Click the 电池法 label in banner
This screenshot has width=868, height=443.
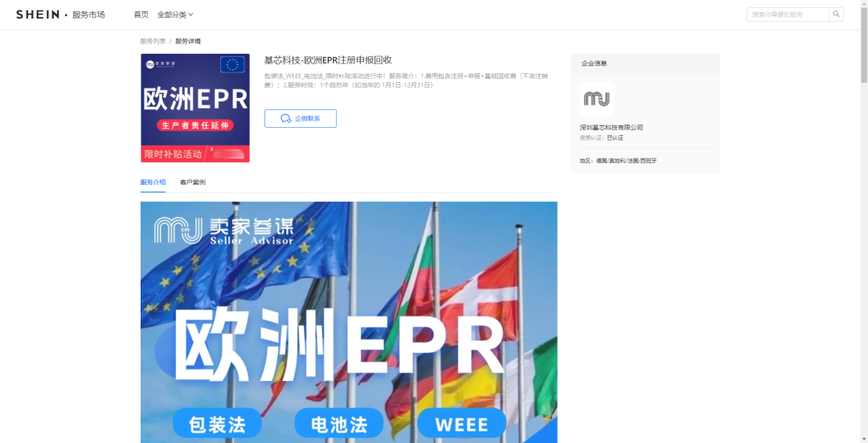click(x=339, y=425)
